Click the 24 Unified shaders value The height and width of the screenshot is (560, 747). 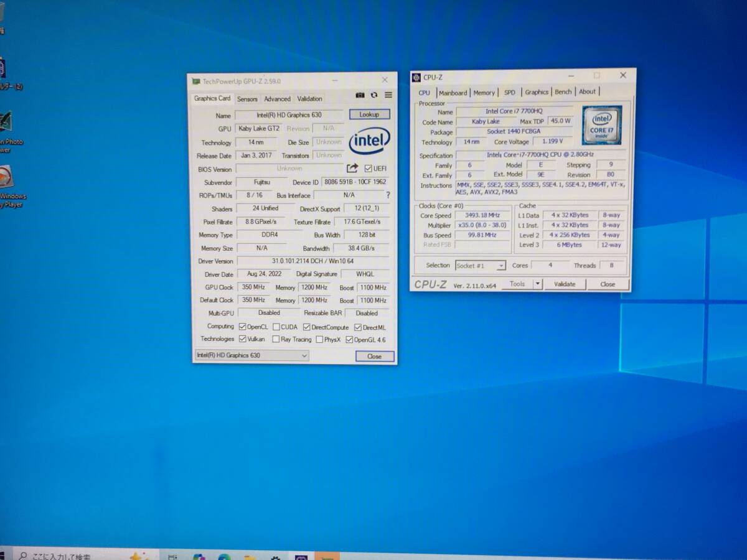point(265,208)
